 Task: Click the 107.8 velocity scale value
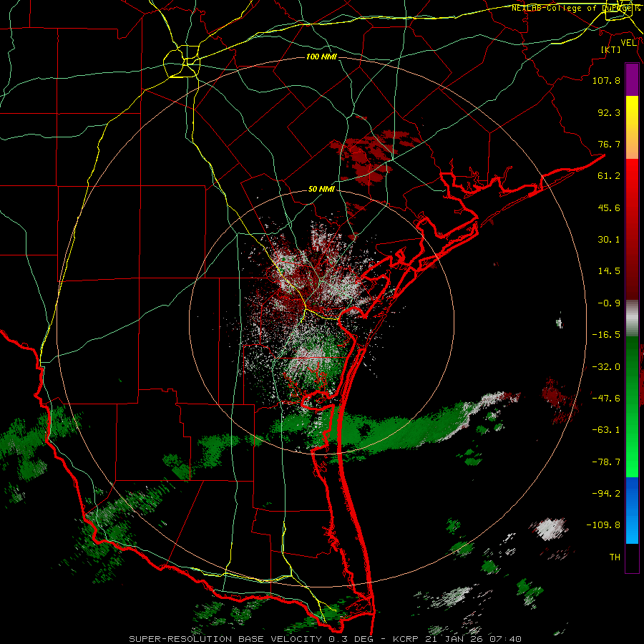click(x=606, y=80)
